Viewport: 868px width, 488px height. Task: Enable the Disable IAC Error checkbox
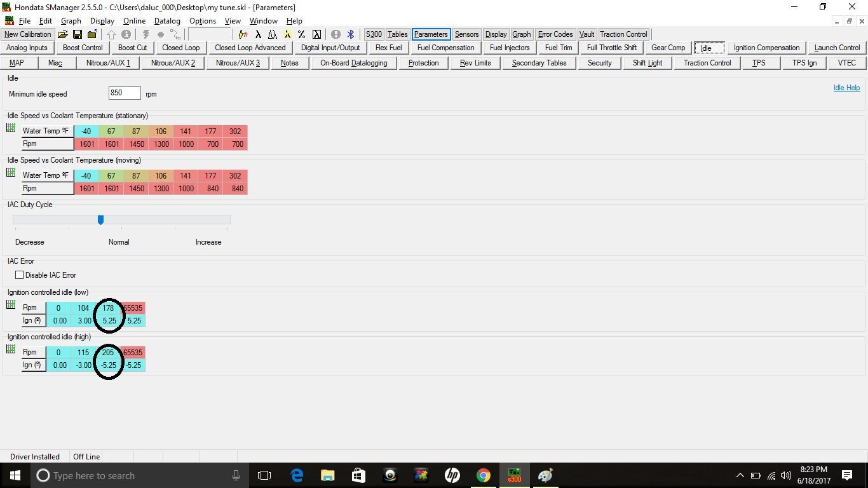click(x=20, y=275)
